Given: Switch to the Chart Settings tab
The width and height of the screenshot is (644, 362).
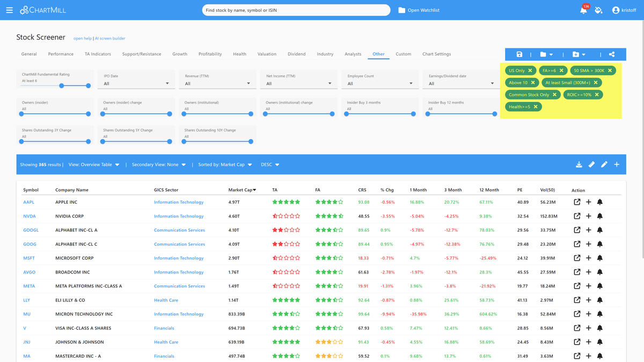Looking at the screenshot, I should (436, 54).
